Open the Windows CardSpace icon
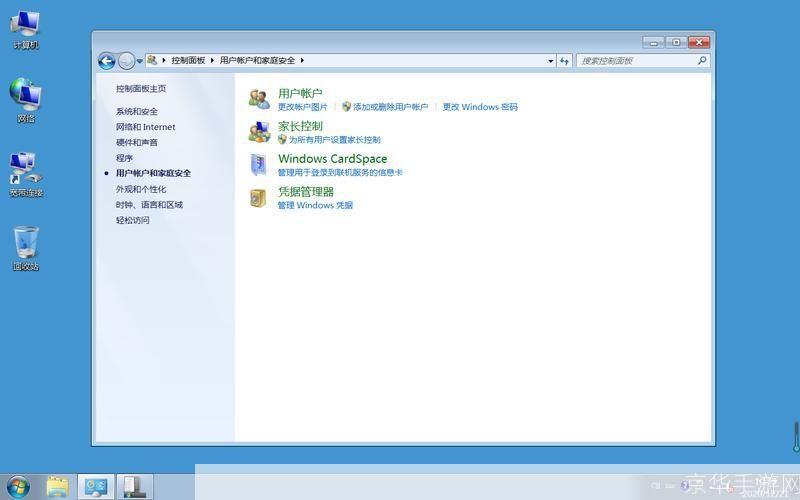Screen dimensions: 800x500 point(259,164)
